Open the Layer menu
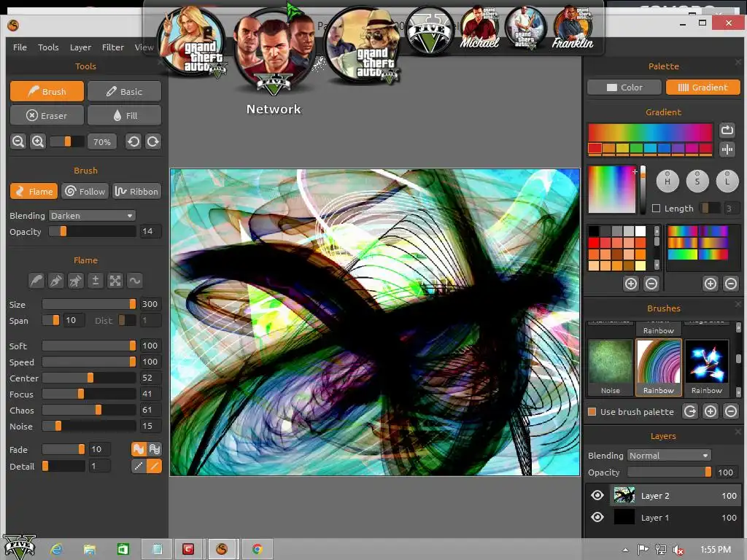The width and height of the screenshot is (747, 560). [x=80, y=47]
